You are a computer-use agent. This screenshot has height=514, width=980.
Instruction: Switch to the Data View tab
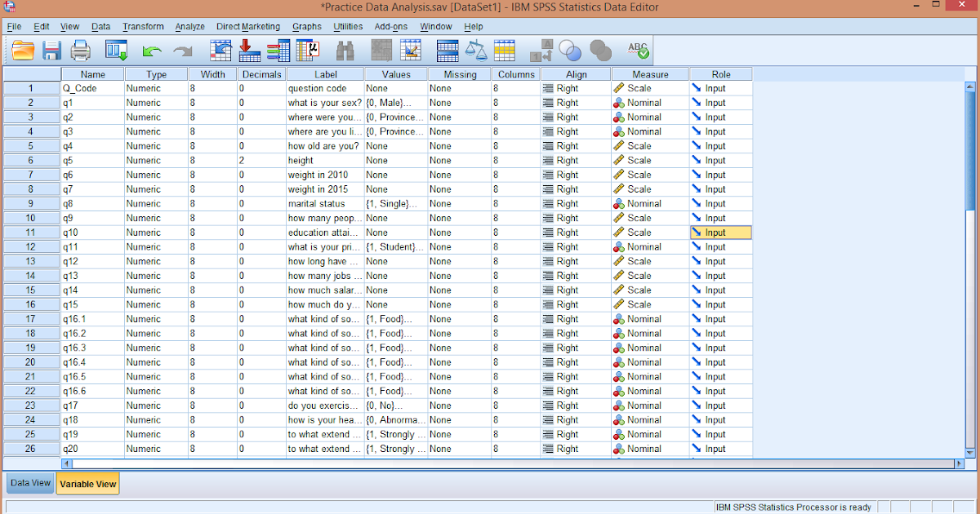(x=29, y=483)
